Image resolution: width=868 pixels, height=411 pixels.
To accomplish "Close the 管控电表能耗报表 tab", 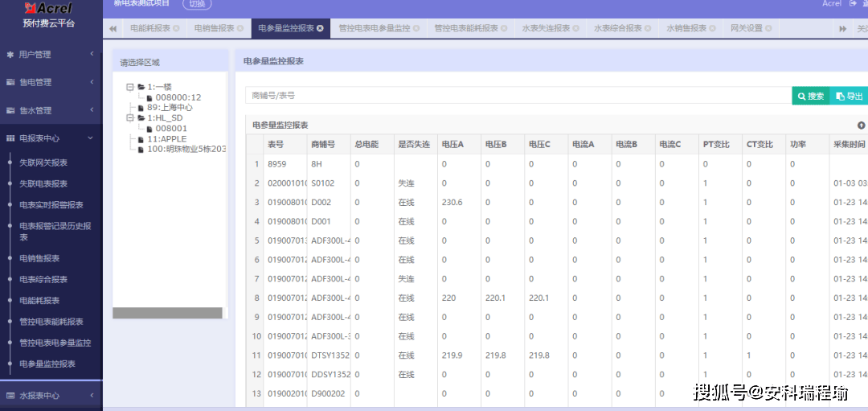I will (504, 28).
